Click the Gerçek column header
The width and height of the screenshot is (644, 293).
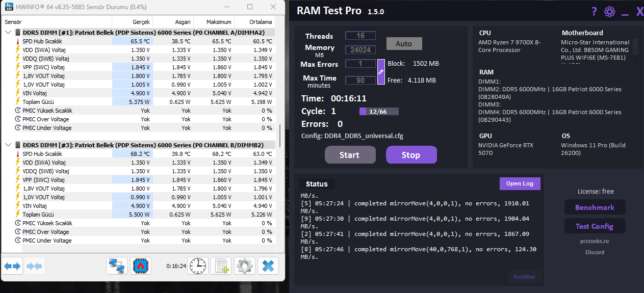(132, 22)
